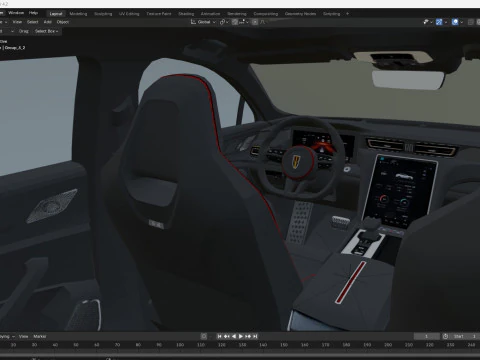Switch to the Rendering workspace tab

pos(237,14)
